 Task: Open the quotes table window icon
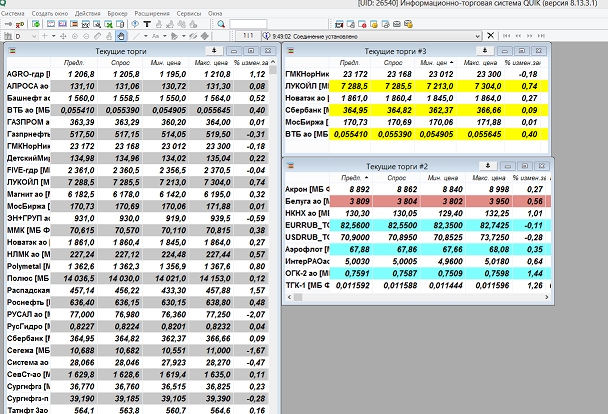pyautogui.click(x=74, y=24)
